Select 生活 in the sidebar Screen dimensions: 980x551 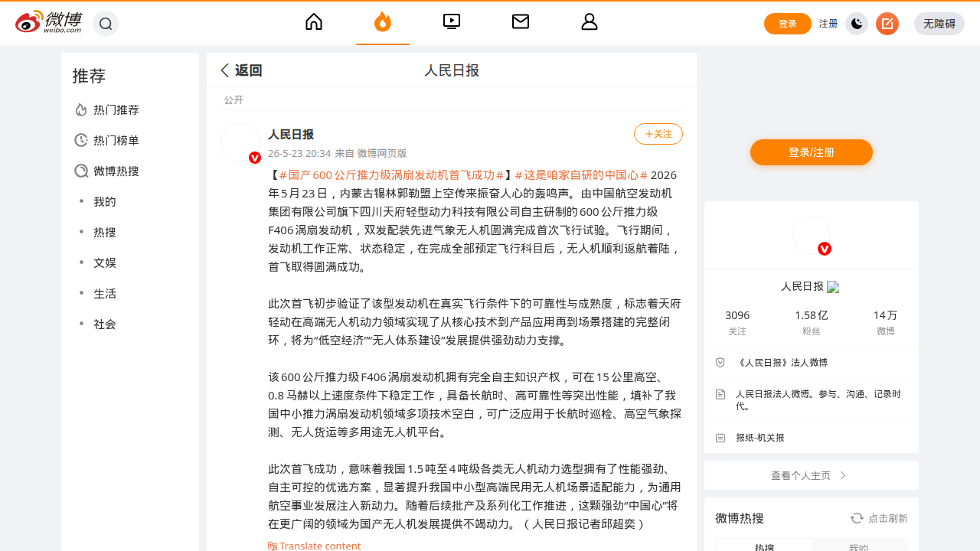tap(130, 293)
